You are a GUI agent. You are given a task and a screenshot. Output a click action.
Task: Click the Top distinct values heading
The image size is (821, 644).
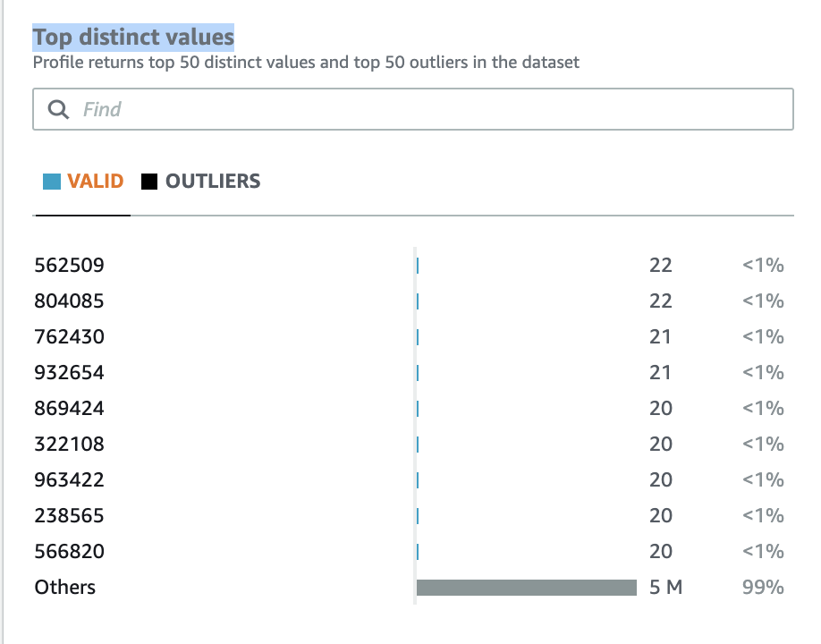(x=133, y=38)
